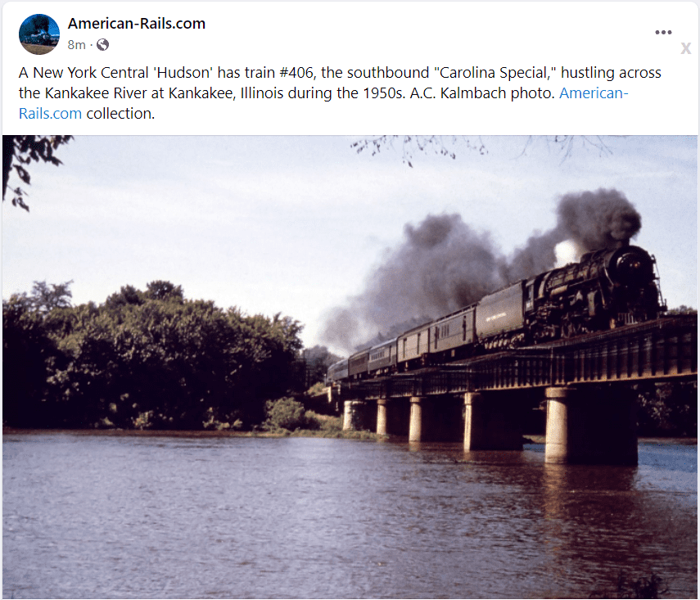Click the trees on the left riverbank
The height and width of the screenshot is (600, 700).
pyautogui.click(x=151, y=357)
